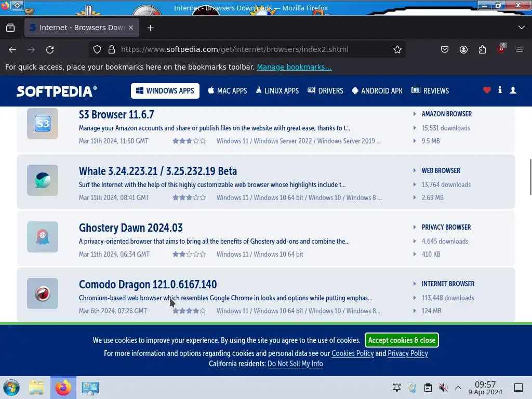Reload the current page
532x399 pixels.
coord(50,49)
